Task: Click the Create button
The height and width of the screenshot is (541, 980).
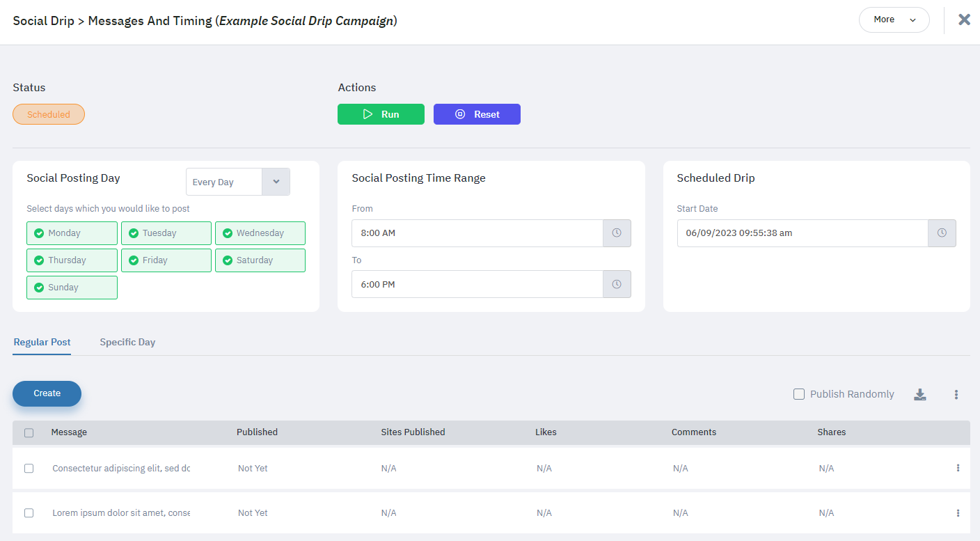Action: 47,393
